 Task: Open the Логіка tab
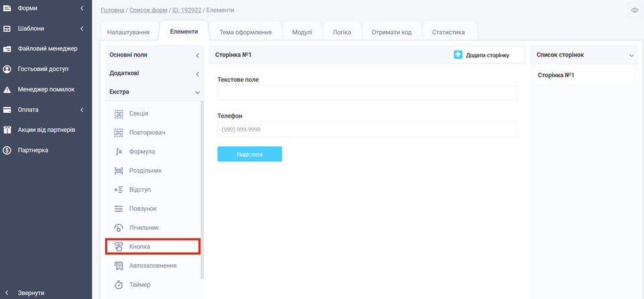point(341,32)
